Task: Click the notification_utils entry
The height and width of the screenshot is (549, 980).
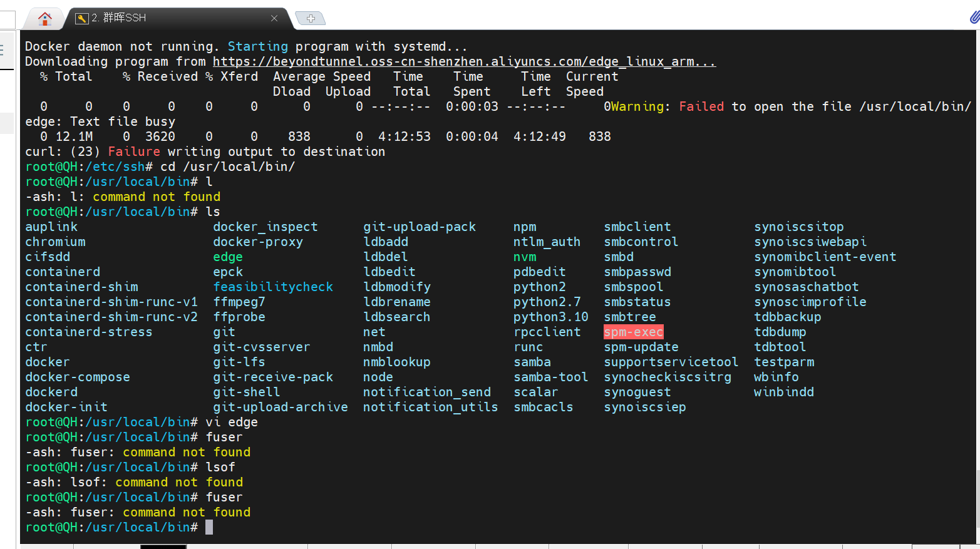Action: (x=431, y=407)
